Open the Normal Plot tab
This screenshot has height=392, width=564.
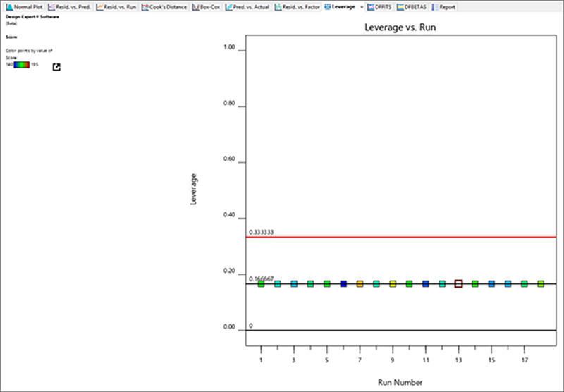[x=25, y=7]
